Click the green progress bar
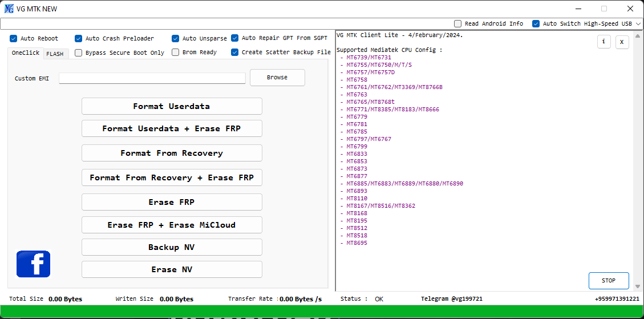This screenshot has height=319, width=644. tap(322, 312)
